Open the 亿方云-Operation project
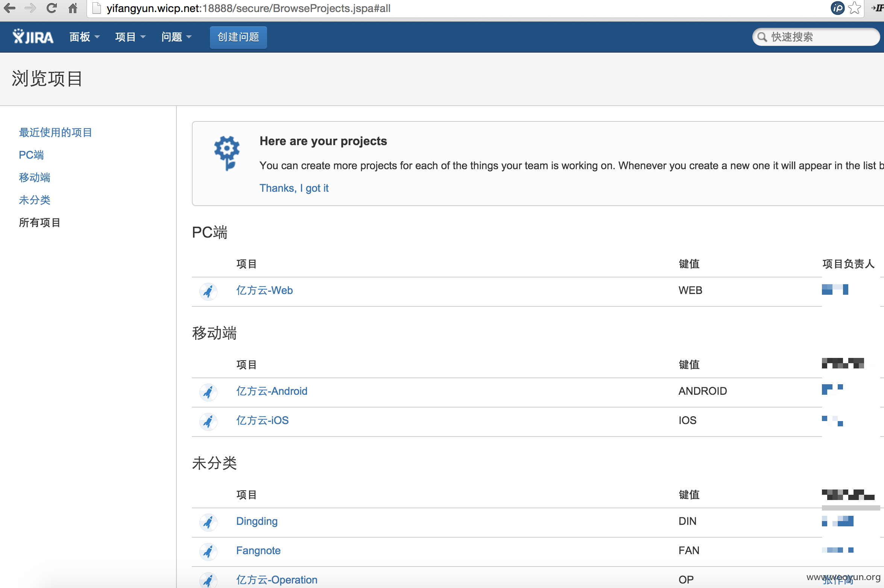The image size is (884, 588). coord(277,580)
